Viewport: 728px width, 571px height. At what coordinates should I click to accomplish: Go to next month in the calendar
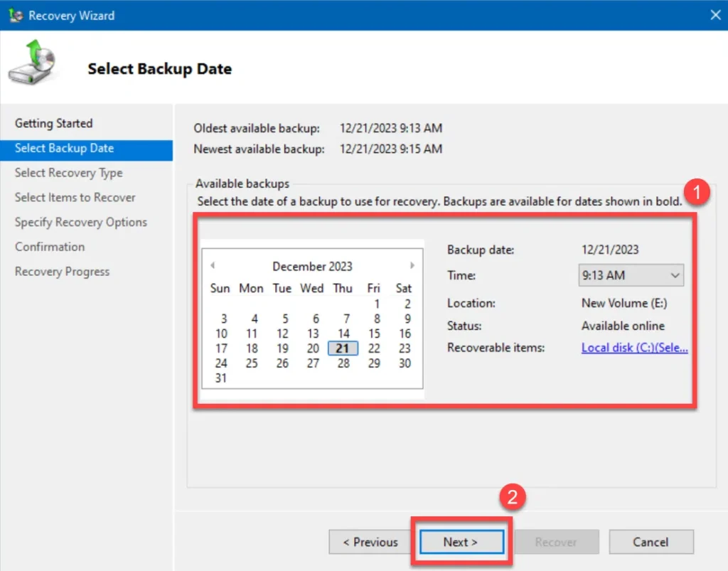click(x=412, y=265)
